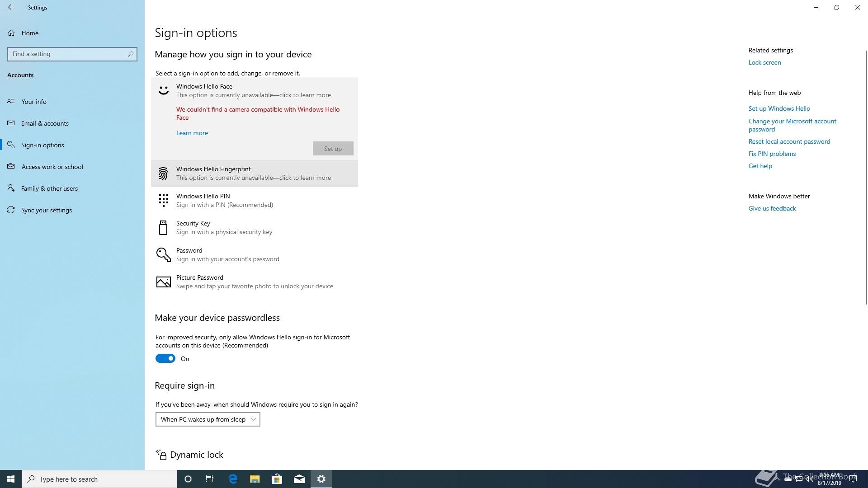Open the Windows Start menu
868x488 pixels.
point(11,479)
